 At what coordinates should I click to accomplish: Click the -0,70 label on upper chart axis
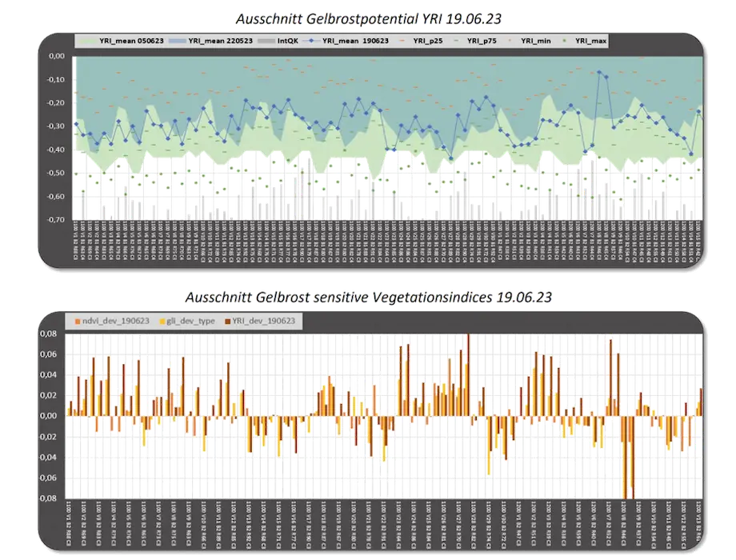click(56, 219)
